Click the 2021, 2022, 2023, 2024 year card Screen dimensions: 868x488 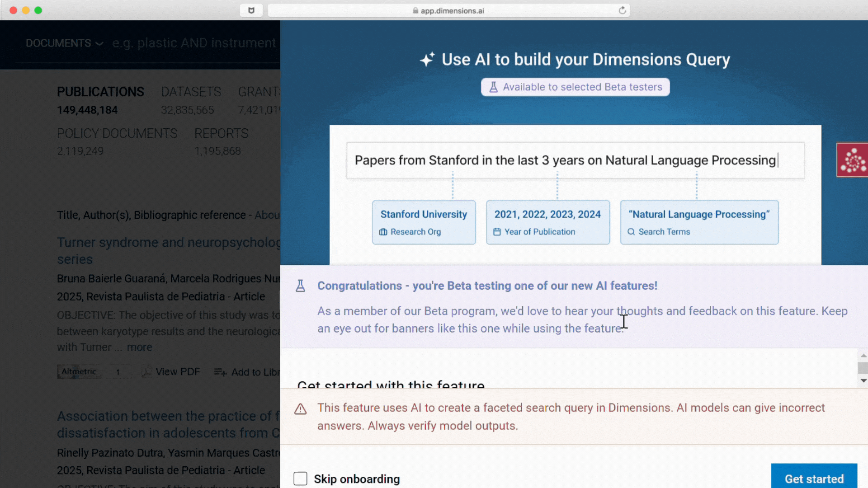547,222
